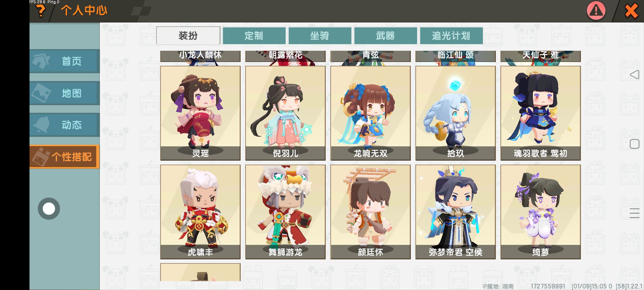
Task: Choose the 弥梦帝君 空侯 costume card
Action: pyautogui.click(x=455, y=212)
